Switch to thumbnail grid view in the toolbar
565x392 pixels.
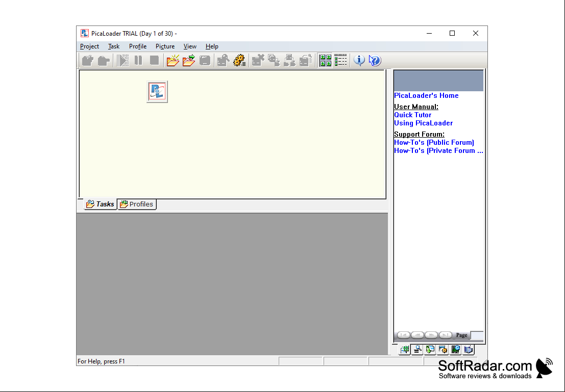pyautogui.click(x=326, y=61)
